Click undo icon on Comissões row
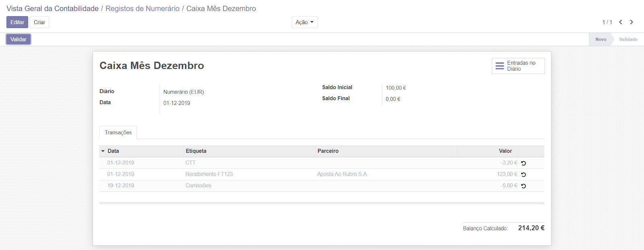 click(523, 186)
